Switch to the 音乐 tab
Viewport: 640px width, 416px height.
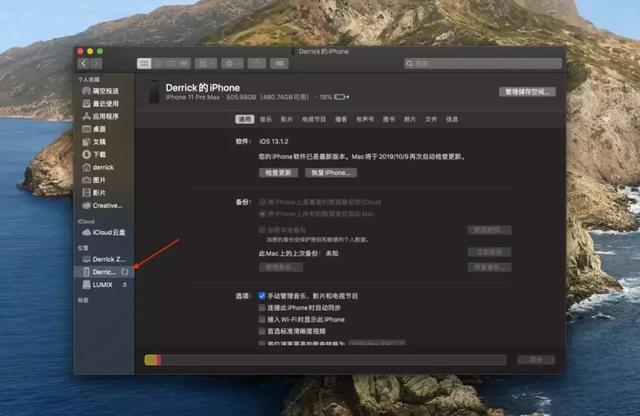pos(266,119)
